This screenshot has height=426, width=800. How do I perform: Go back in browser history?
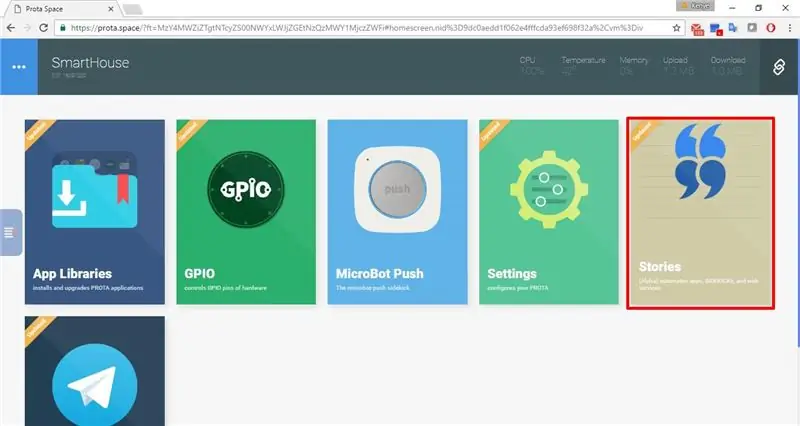pos(11,28)
